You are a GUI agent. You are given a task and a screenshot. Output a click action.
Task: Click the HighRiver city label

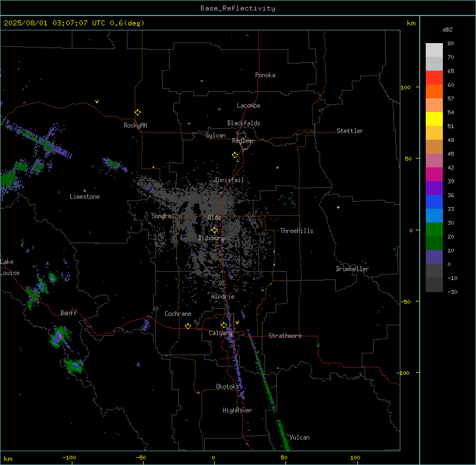tap(237, 410)
